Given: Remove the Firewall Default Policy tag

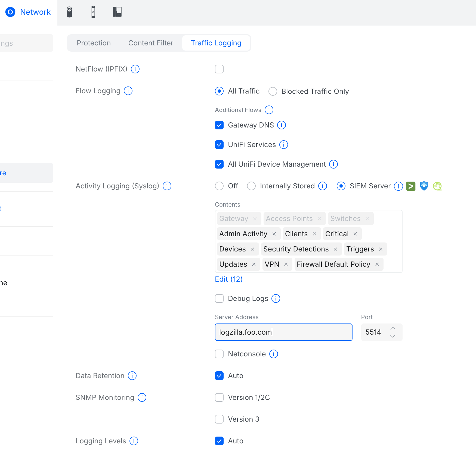Looking at the screenshot, I should click(377, 264).
